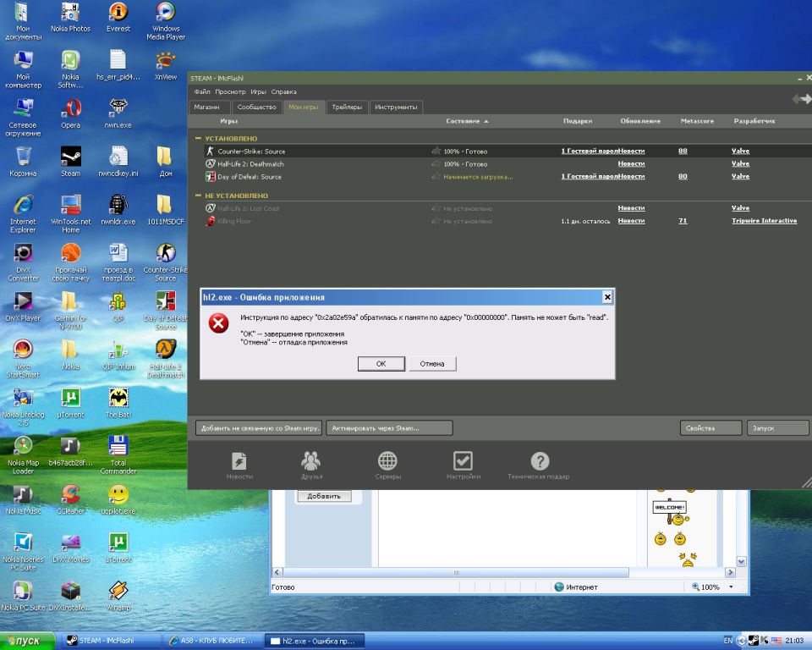
Task: Collapse the УСТАНОВЛЕНО games group
Action: 199,138
